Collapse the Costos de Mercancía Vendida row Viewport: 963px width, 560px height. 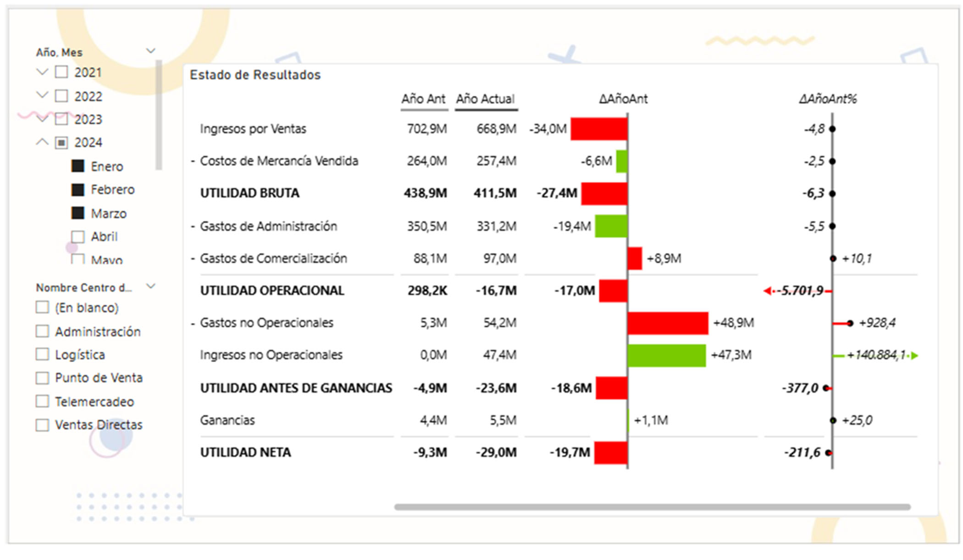[193, 161]
